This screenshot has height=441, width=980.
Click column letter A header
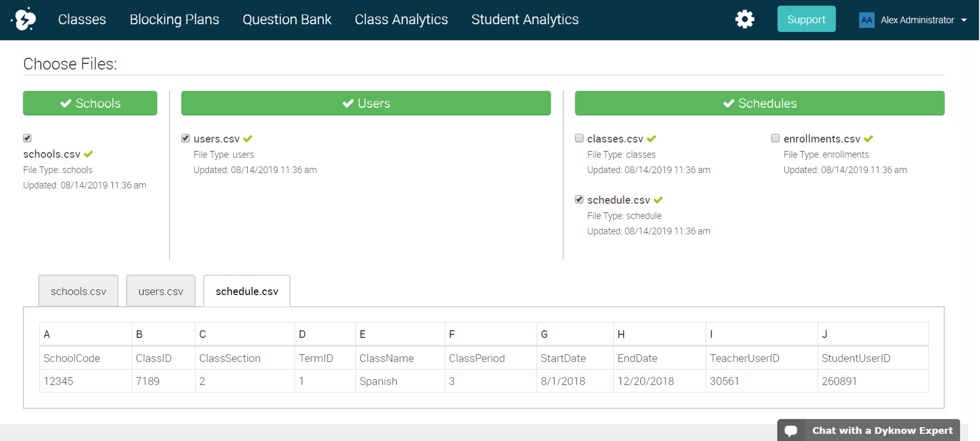(86, 334)
